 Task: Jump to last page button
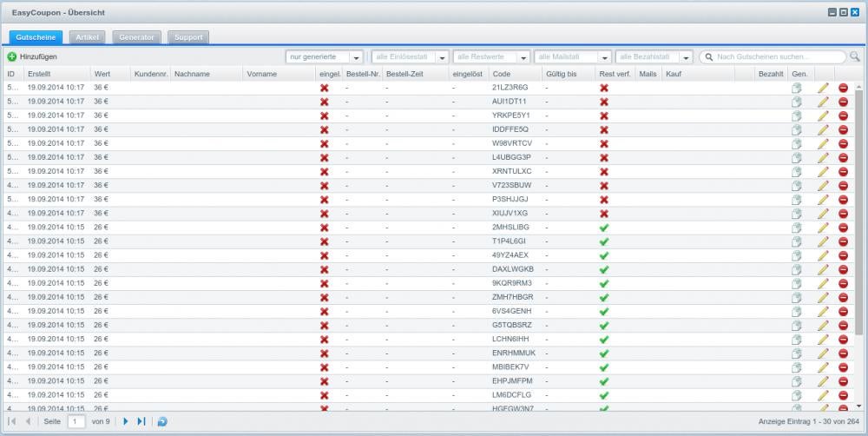(x=141, y=421)
